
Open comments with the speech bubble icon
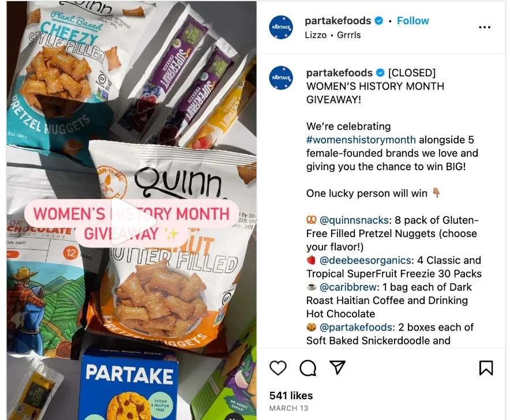(x=307, y=368)
